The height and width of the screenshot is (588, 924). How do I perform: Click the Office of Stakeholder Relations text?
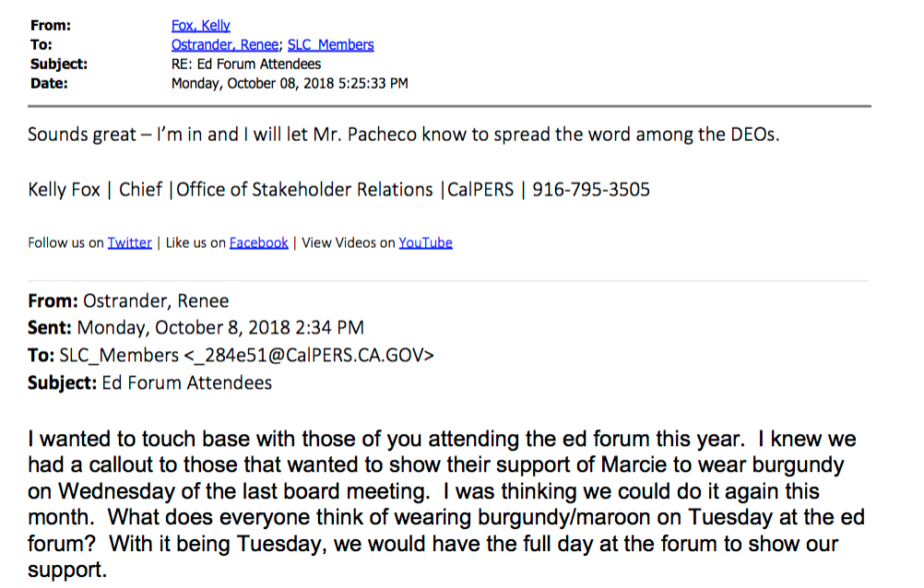click(304, 190)
